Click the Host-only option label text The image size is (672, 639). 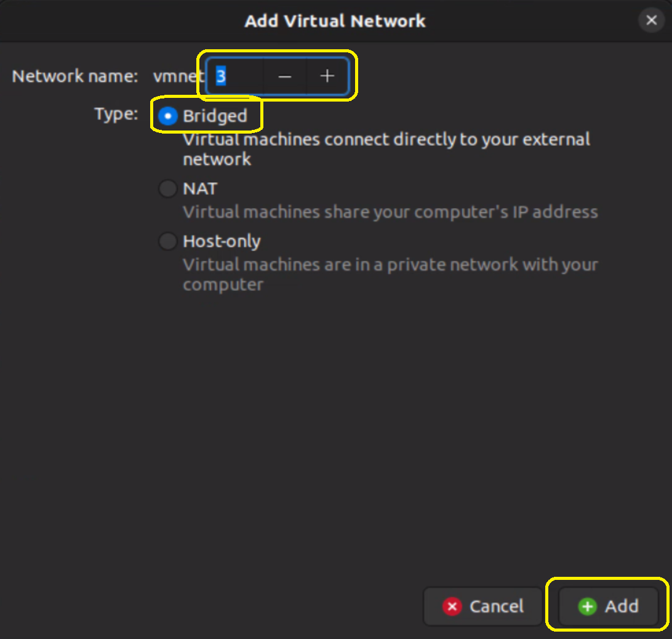click(x=222, y=241)
